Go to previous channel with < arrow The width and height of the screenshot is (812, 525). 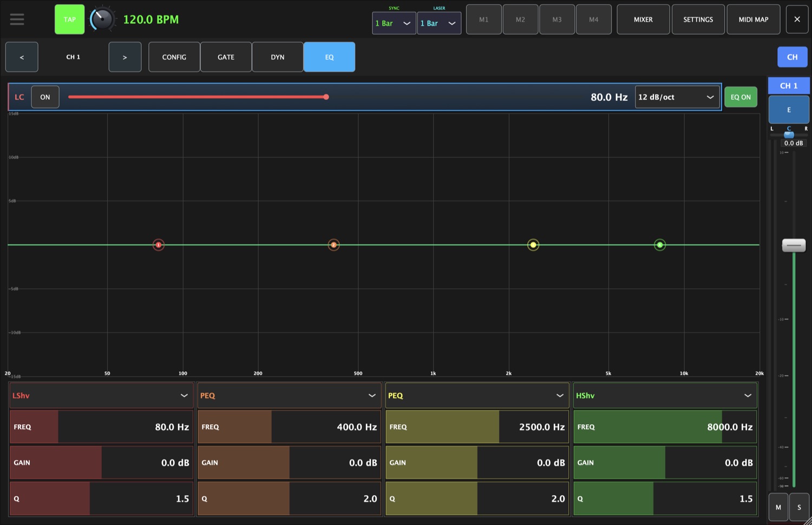[x=22, y=57]
